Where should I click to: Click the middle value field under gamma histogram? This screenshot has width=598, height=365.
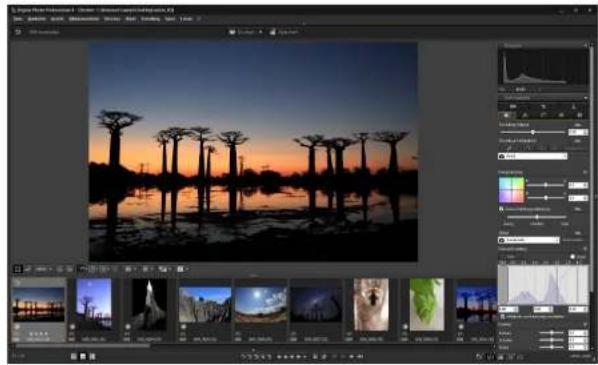543,309
